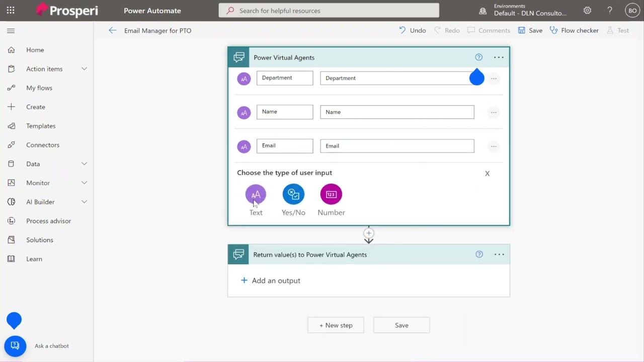The image size is (644, 362).
Task: Expand the Action items chevron
Action: tap(84, 69)
